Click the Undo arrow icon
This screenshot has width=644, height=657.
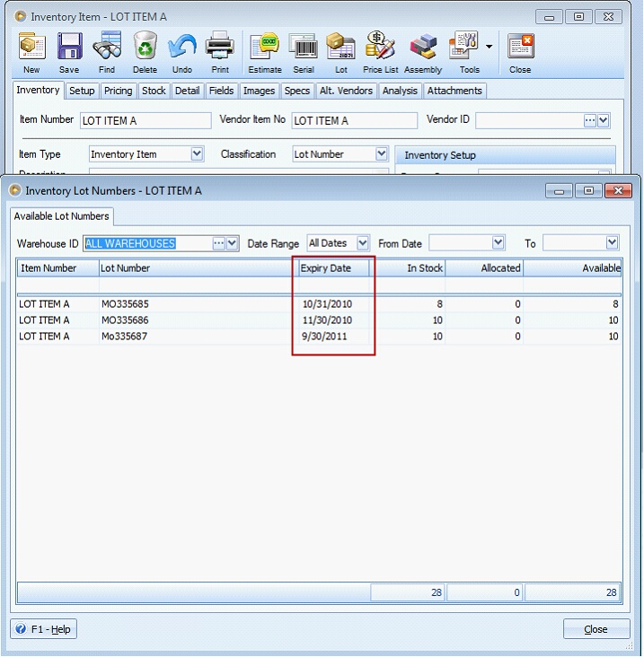(182, 52)
